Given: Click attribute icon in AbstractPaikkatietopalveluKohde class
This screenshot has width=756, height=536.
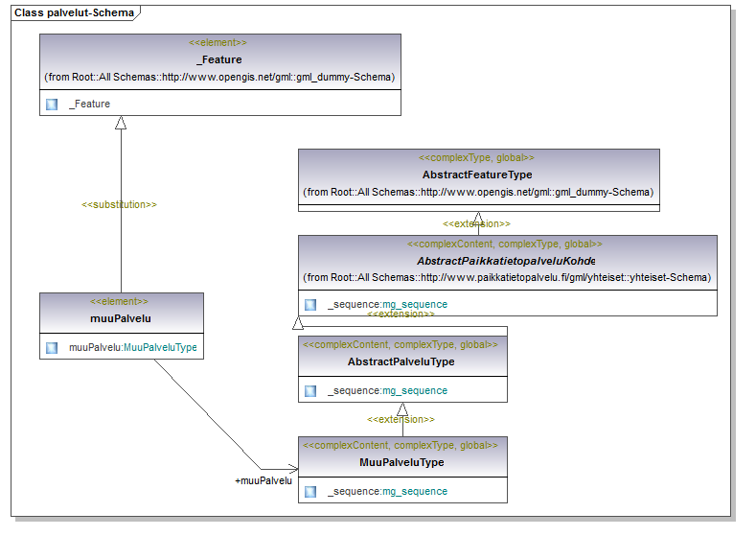Looking at the screenshot, I should [x=310, y=305].
